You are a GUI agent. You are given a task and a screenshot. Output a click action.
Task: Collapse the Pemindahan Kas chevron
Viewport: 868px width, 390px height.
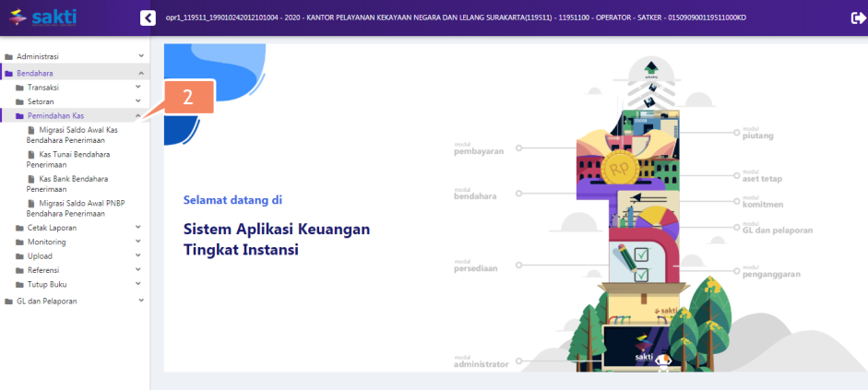137,116
